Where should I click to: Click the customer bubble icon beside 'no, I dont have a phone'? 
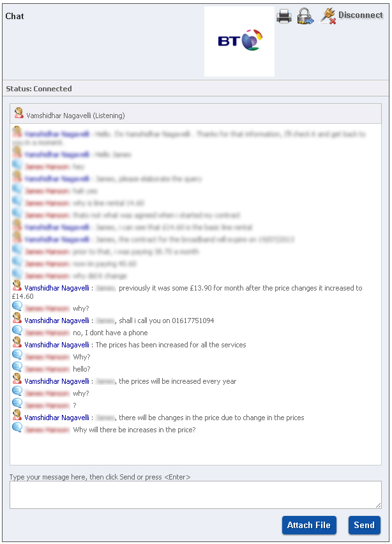(17, 331)
